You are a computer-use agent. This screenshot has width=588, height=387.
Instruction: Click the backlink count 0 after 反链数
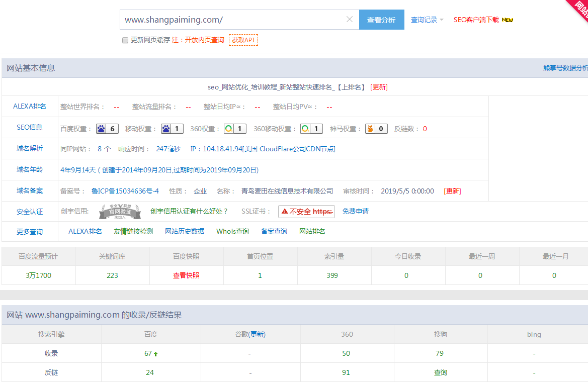point(425,129)
